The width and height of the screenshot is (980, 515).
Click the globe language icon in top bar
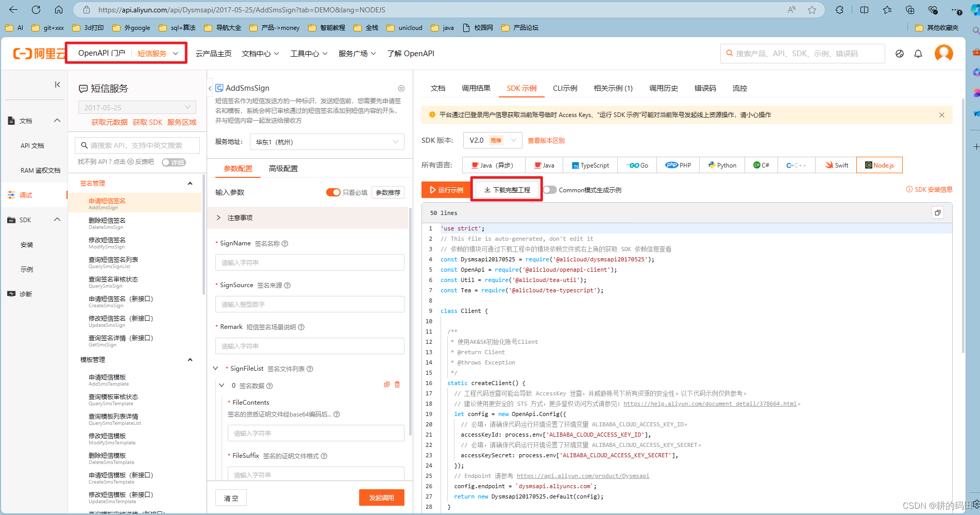tap(899, 53)
